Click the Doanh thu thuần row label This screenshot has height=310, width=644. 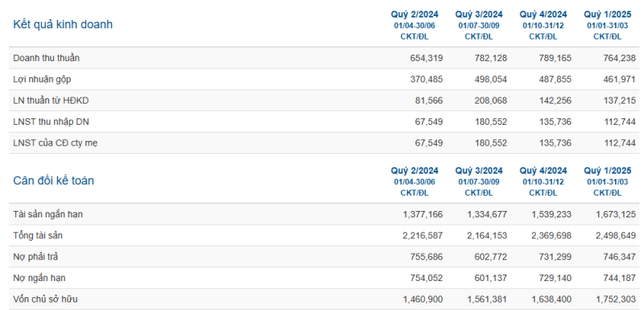(47, 58)
